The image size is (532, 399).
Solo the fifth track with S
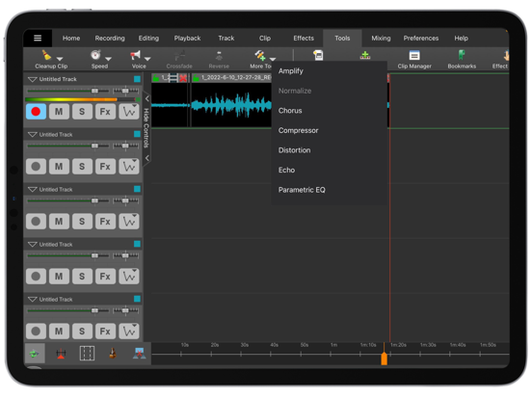click(x=82, y=332)
